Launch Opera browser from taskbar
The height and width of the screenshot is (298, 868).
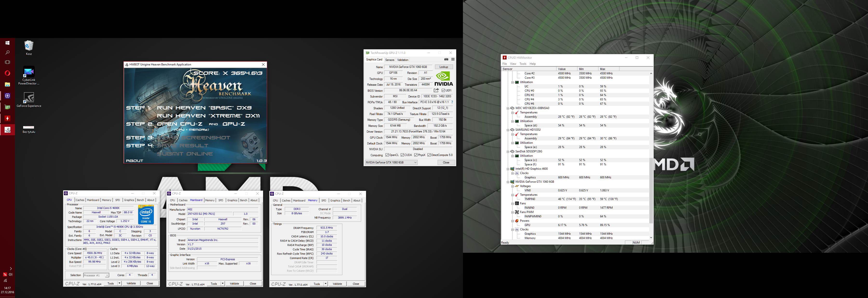click(7, 73)
